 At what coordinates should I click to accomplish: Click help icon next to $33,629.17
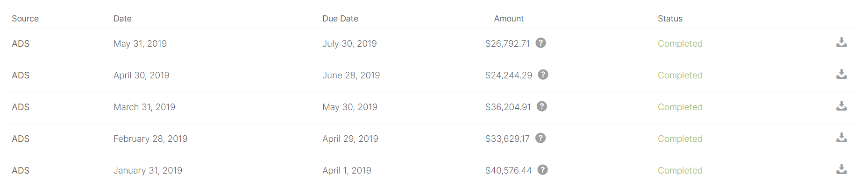541,138
